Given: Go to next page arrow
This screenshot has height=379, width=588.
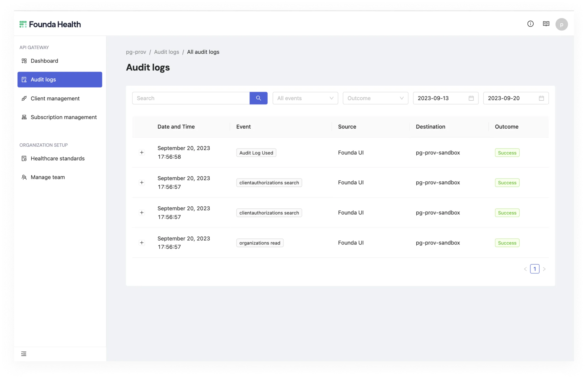Looking at the screenshot, I should 544,269.
